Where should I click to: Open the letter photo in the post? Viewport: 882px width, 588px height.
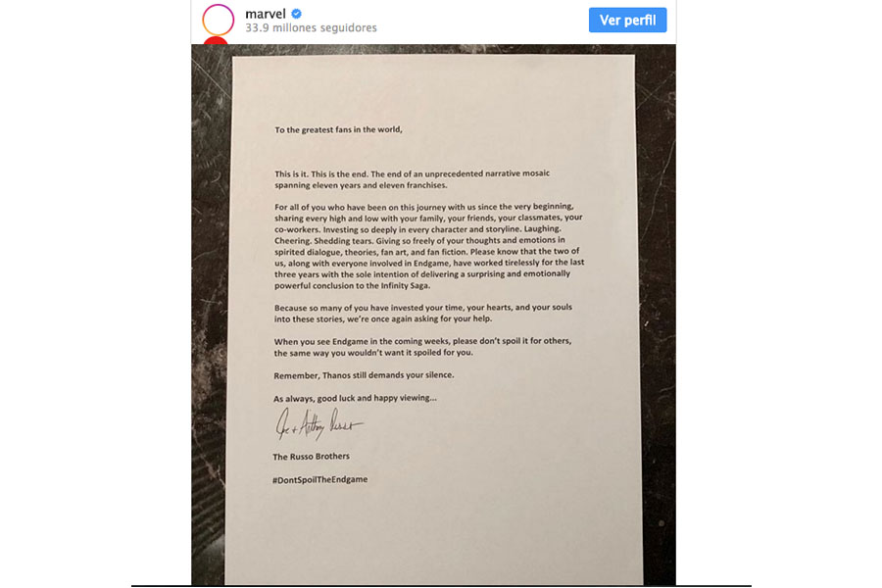tap(433, 316)
